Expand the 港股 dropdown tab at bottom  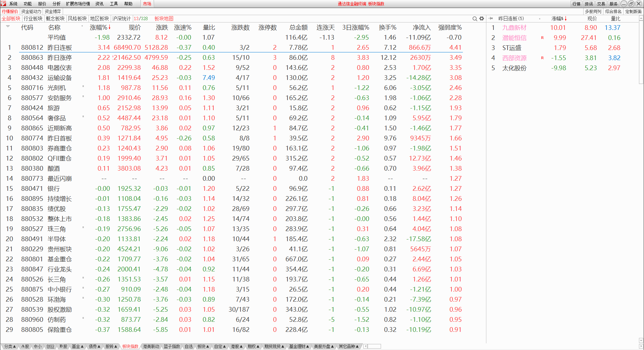tap(237, 346)
